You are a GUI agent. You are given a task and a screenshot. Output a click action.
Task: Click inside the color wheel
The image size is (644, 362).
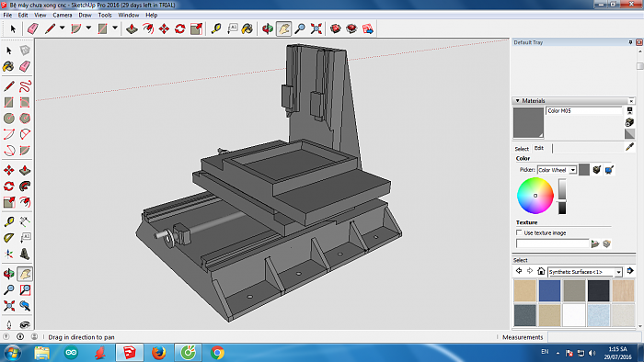[535, 196]
